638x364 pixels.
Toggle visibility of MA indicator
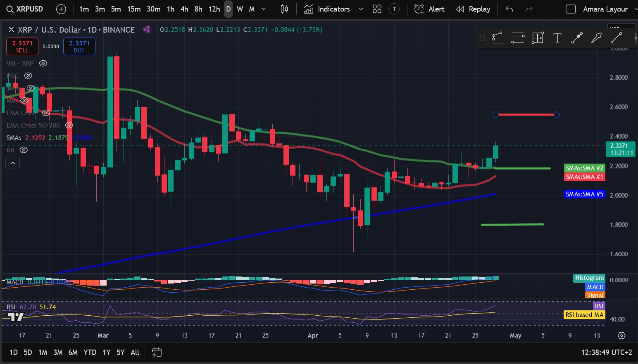24,100
